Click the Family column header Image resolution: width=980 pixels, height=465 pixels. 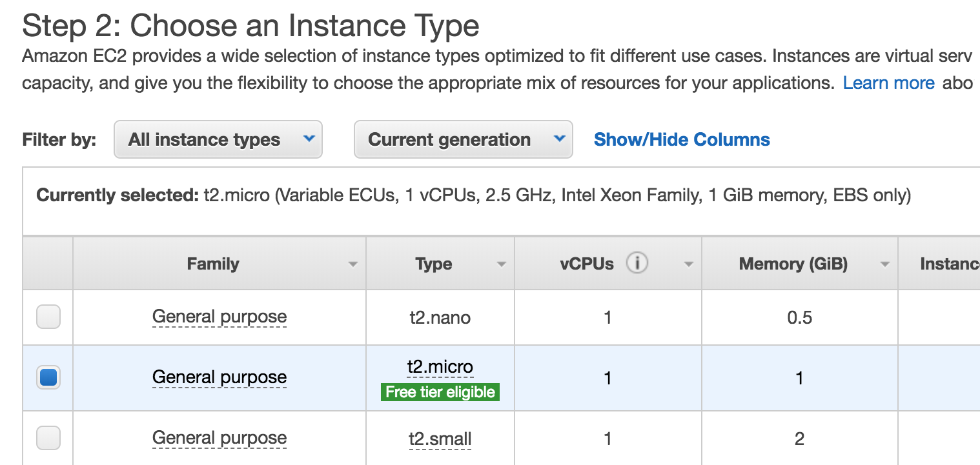(213, 264)
